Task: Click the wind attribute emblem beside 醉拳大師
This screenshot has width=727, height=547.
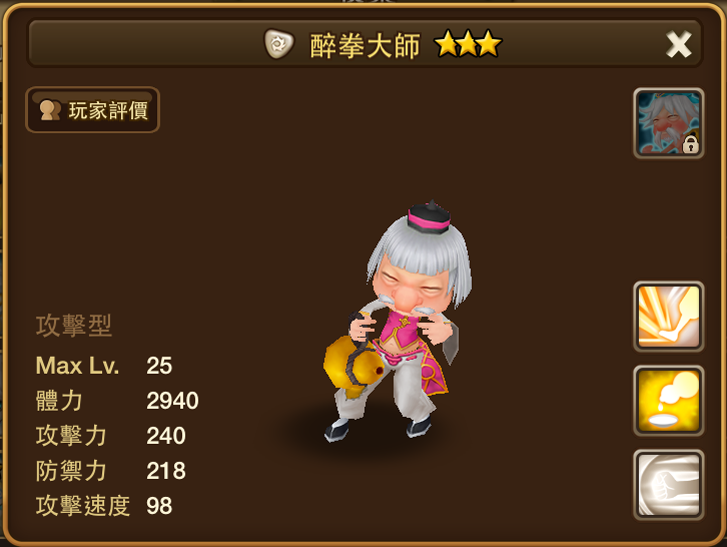Action: [279, 44]
